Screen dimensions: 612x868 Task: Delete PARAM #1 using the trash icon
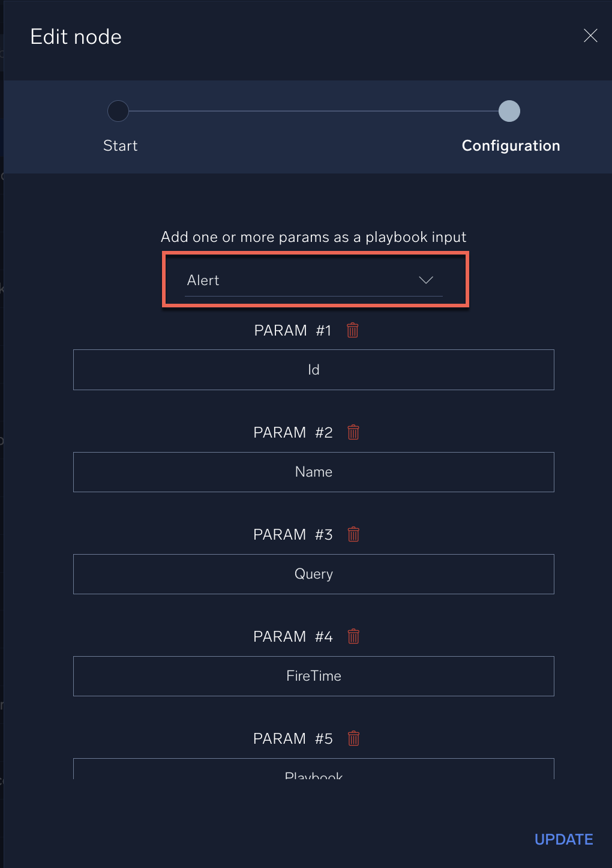pyautogui.click(x=353, y=330)
